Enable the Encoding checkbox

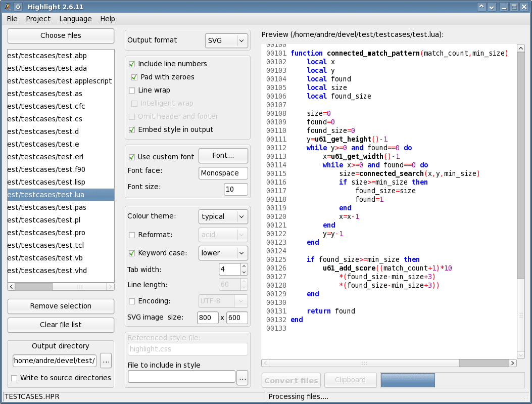click(x=132, y=301)
